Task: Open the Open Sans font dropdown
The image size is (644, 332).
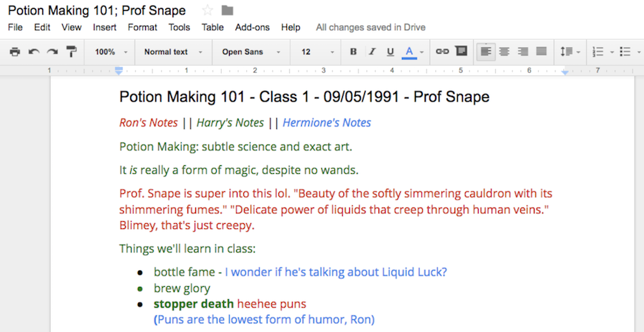Action: (251, 52)
